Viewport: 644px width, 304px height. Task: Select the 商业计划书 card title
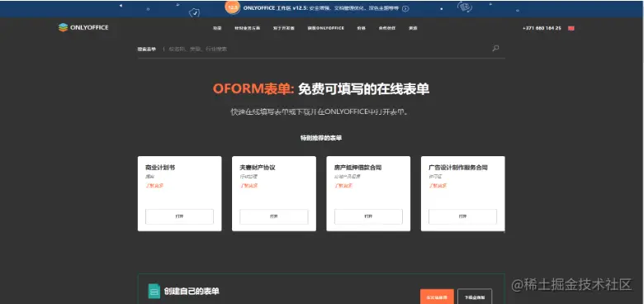pos(160,168)
